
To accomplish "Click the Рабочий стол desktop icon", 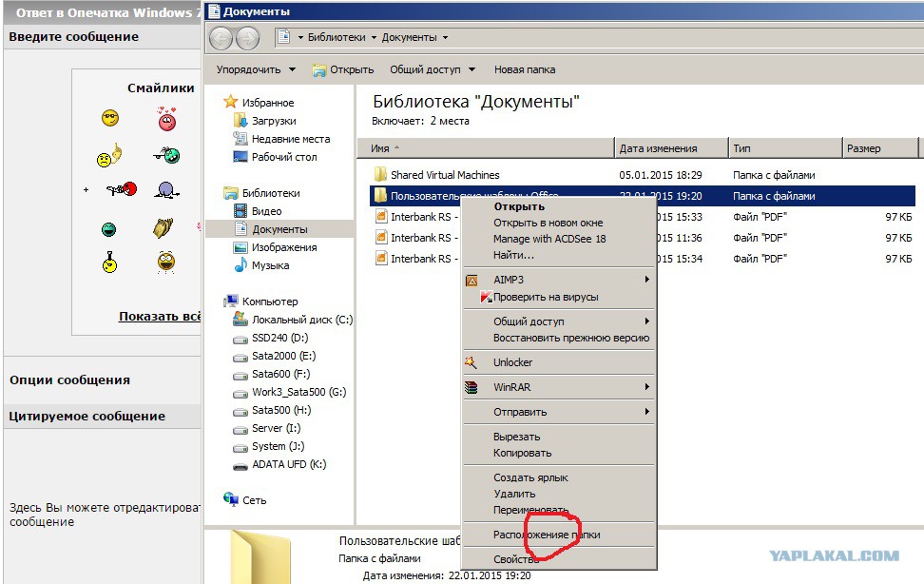I will [x=240, y=157].
